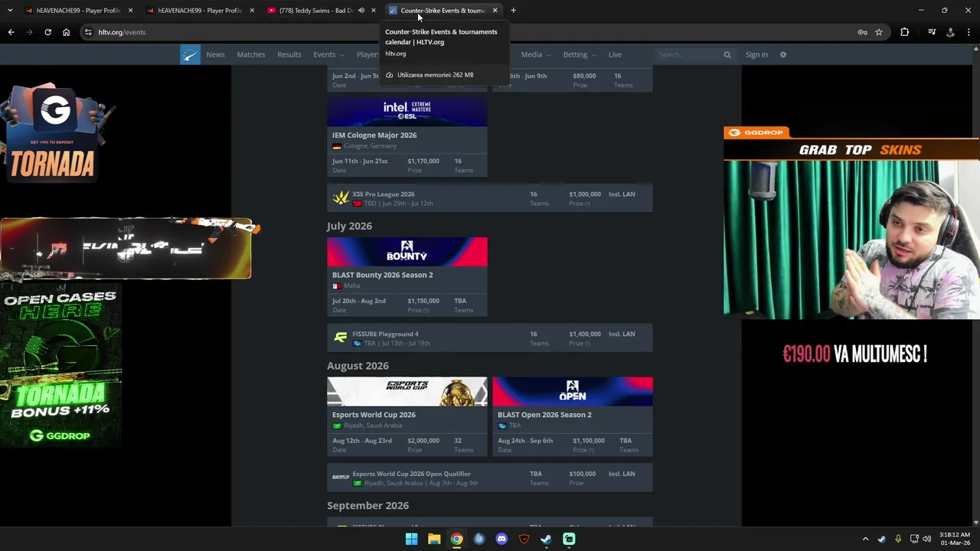Image resolution: width=980 pixels, height=551 pixels.
Task: Open XSE Pro League 2026 row
Action: pos(490,198)
